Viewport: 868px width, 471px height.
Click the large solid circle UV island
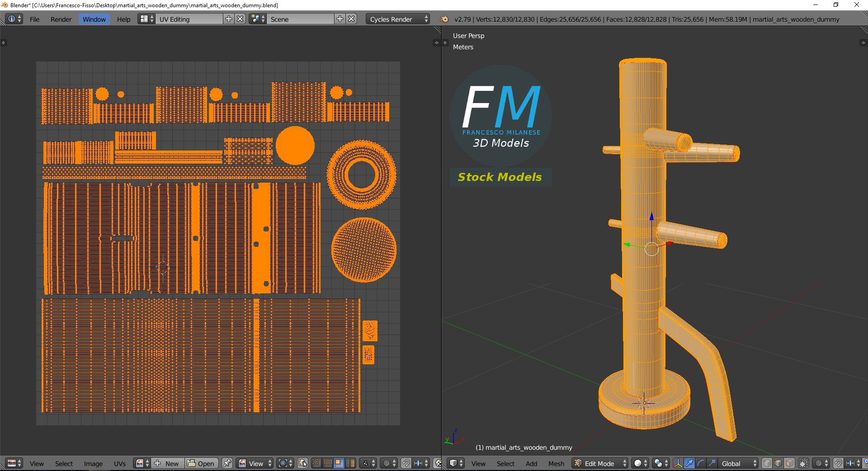point(295,146)
